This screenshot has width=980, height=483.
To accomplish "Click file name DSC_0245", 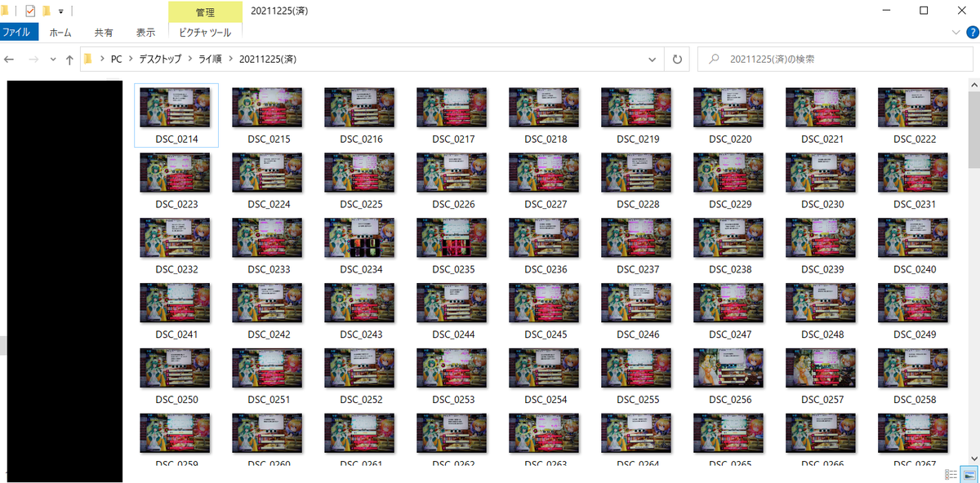I will pos(546,335).
